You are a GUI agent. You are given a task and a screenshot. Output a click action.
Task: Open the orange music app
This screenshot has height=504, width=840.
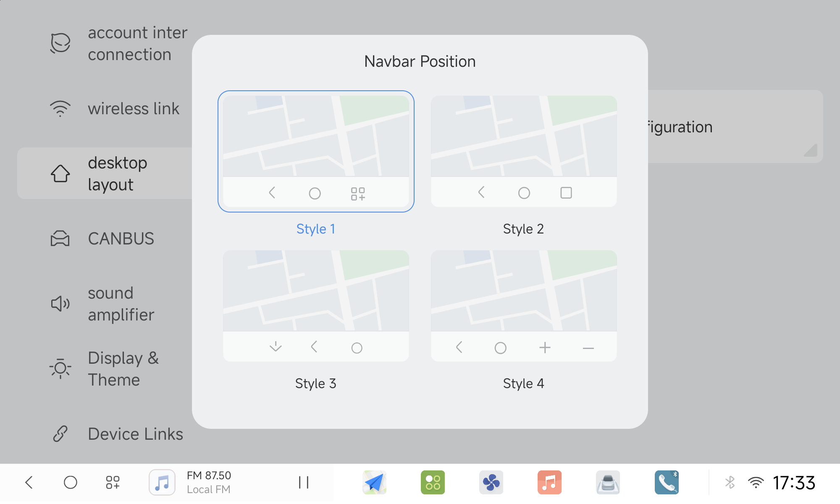click(x=549, y=482)
